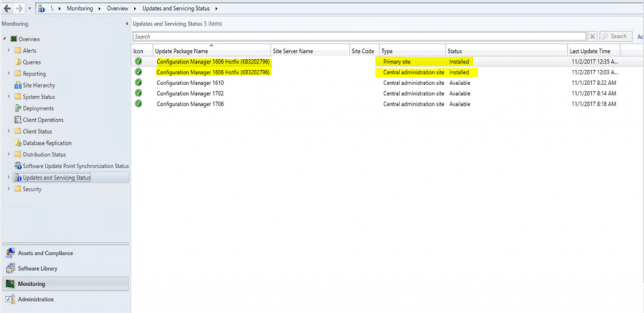The image size is (644, 313).
Task: Clear search with the X button
Action: click(x=592, y=37)
